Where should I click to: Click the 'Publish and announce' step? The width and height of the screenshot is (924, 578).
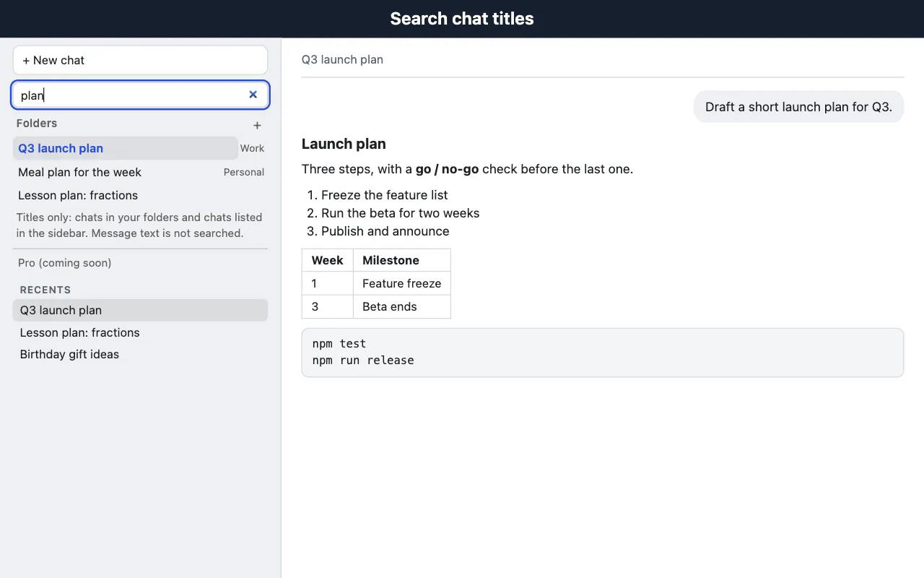pyautogui.click(x=385, y=231)
